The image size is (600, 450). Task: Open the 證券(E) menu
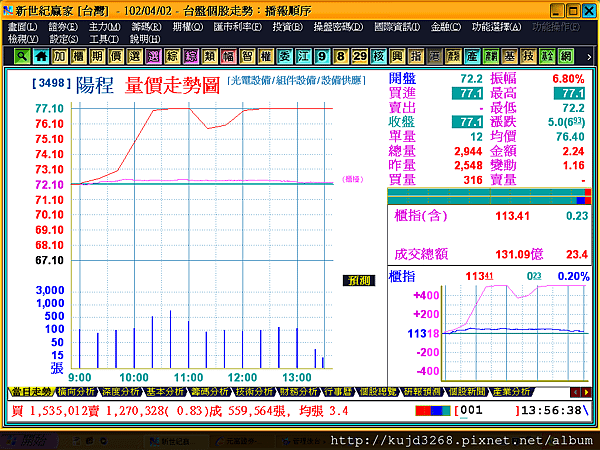pyautogui.click(x=63, y=27)
